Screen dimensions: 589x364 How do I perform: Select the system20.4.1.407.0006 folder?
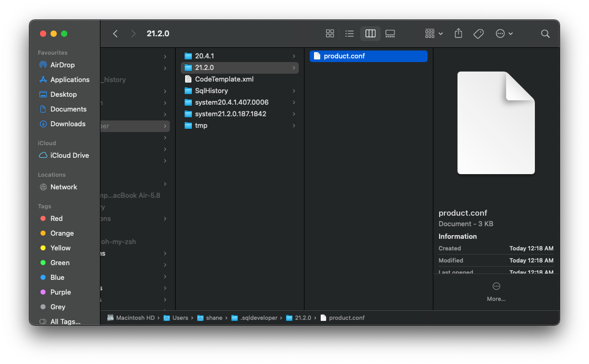point(240,103)
